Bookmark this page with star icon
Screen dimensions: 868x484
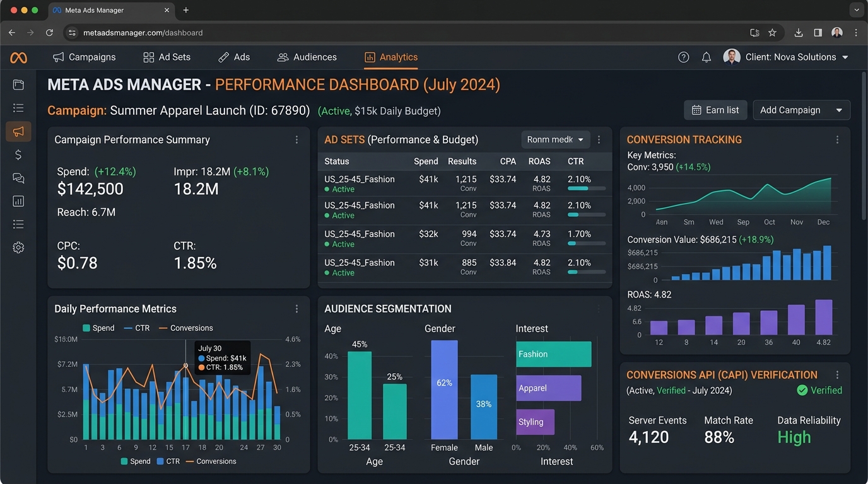[x=772, y=33]
